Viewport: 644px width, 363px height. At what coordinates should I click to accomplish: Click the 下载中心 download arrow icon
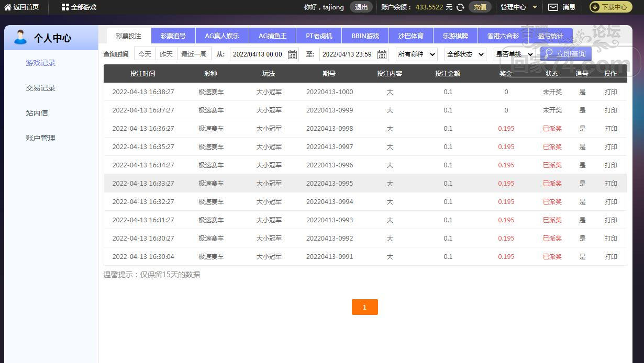[595, 7]
